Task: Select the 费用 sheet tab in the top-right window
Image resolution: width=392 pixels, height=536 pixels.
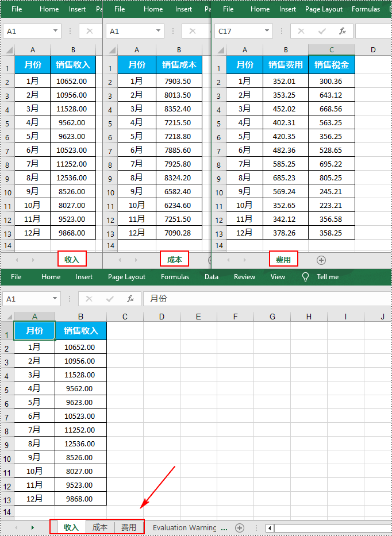Action: coord(283,260)
